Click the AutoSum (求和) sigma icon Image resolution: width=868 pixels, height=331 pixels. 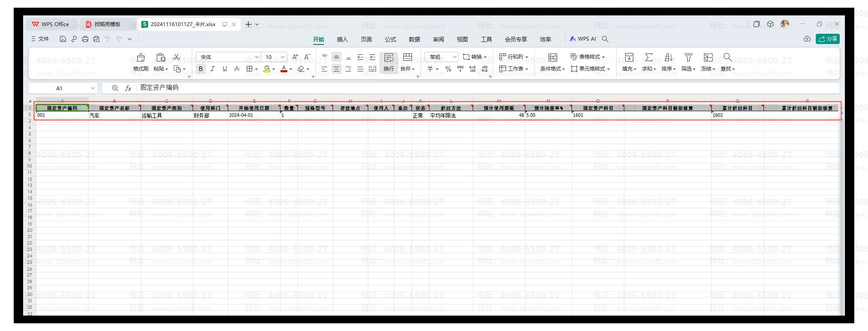649,58
